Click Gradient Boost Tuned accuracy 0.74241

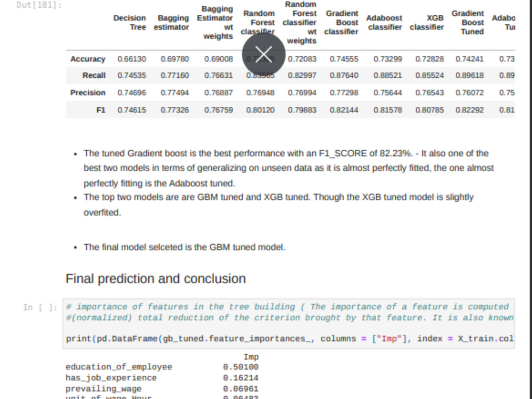470,59
